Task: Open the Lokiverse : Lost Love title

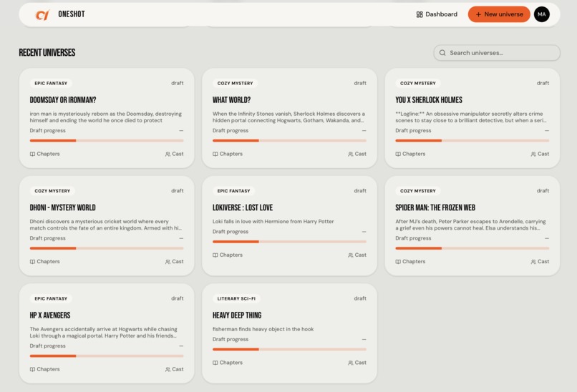Action: coord(243,207)
